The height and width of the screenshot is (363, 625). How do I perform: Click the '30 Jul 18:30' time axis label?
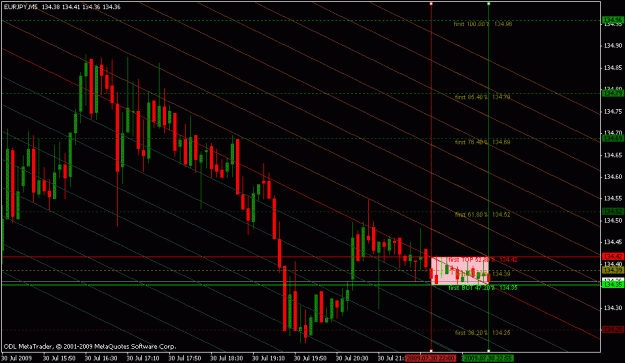pos(226,358)
